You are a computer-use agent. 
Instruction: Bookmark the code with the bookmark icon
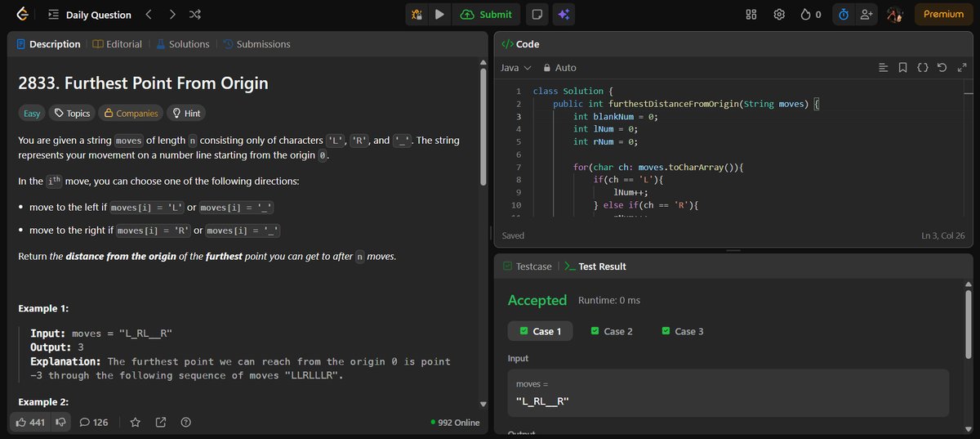click(x=902, y=68)
